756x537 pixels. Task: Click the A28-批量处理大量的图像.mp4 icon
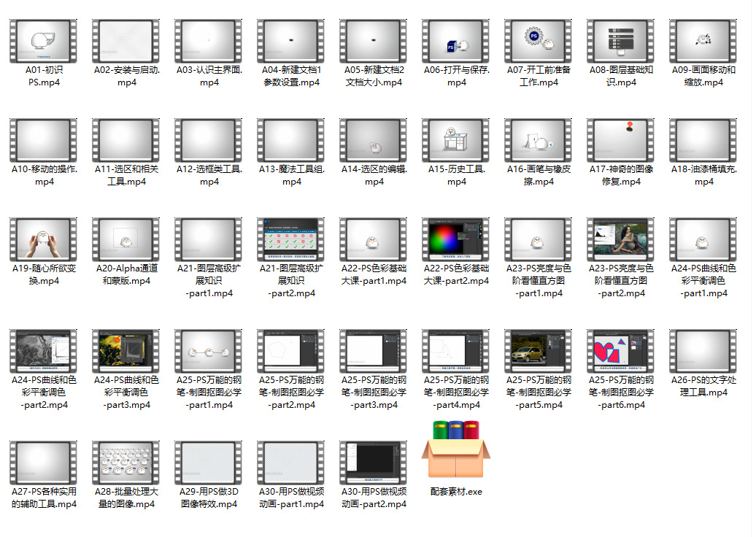tap(126, 463)
